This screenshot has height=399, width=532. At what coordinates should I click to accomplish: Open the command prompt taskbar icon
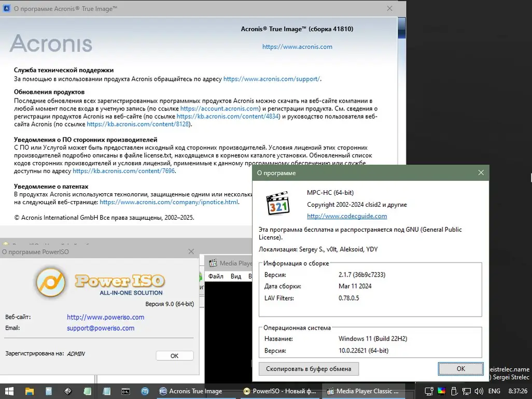[x=125, y=391]
